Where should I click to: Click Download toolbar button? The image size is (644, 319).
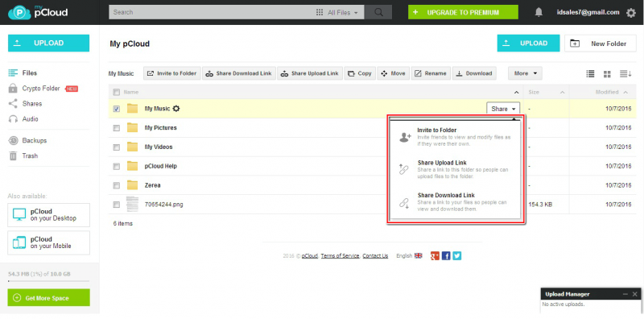coord(474,73)
